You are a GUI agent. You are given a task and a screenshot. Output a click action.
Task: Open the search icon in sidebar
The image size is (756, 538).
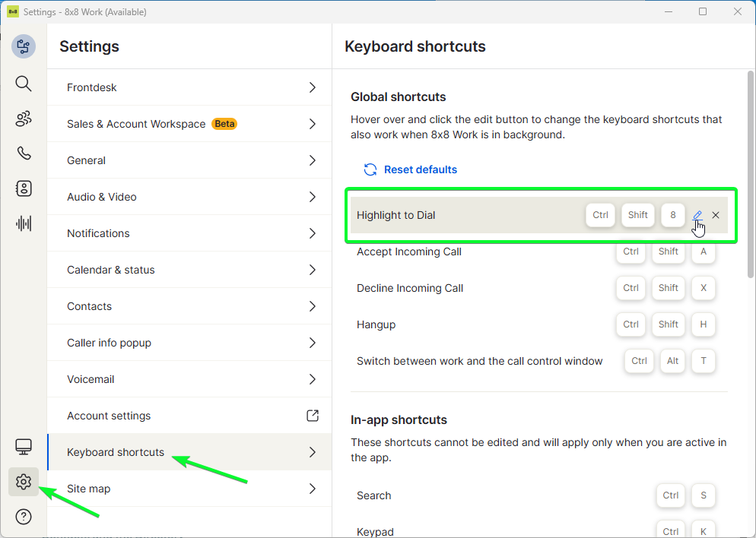tap(24, 84)
